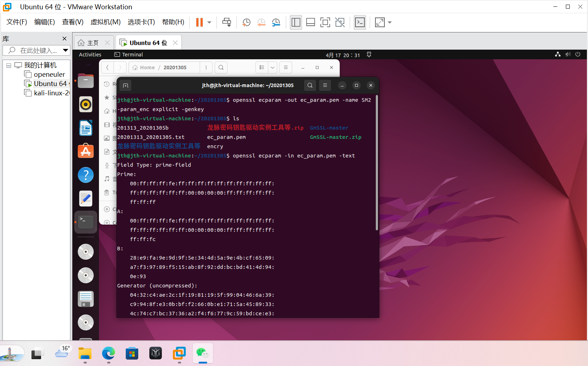Revert to the previous snapshot using the toolbar icon
This screenshot has height=366, width=588.
[261, 22]
